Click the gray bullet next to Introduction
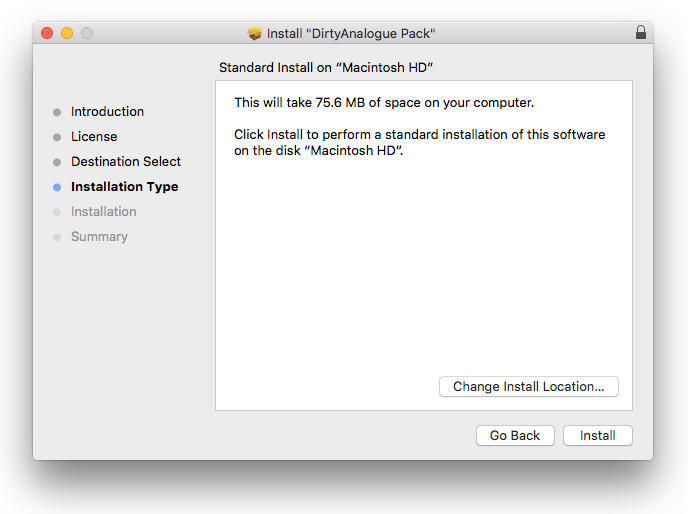Screen dimensions: 688x514 coord(57,112)
